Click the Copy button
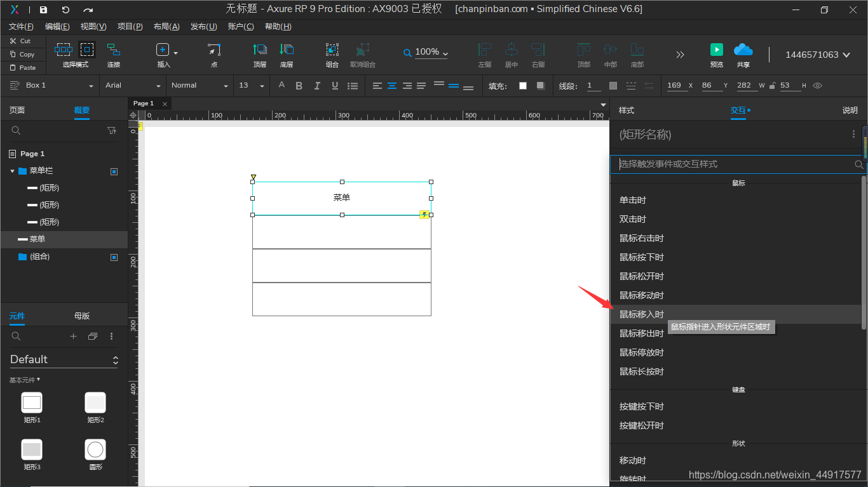868x487 pixels. coord(22,54)
